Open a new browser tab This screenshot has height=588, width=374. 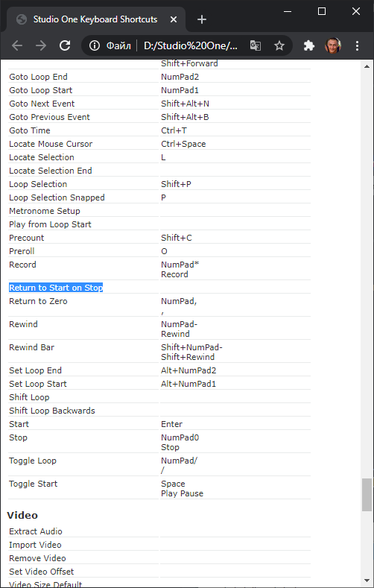(202, 19)
